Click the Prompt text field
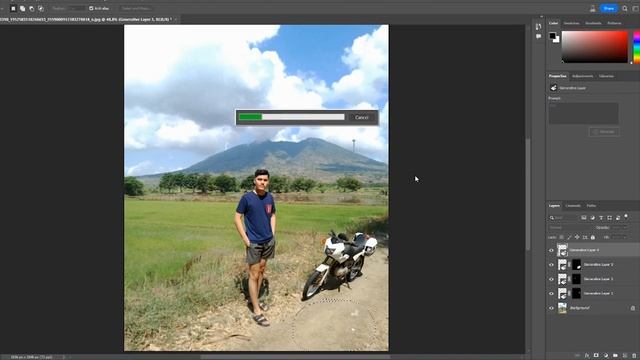The image size is (640, 360). pos(583,113)
